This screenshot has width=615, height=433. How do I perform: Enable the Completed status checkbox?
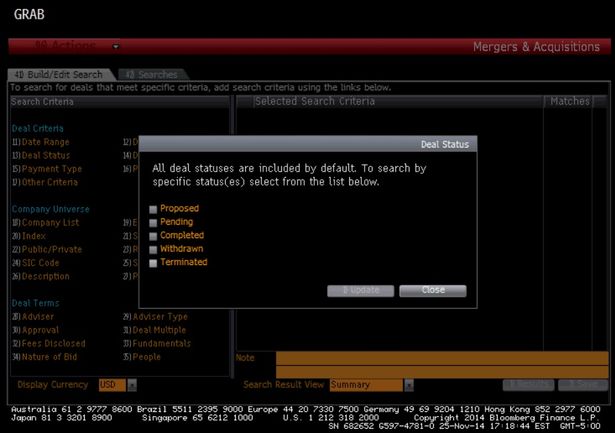153,236
